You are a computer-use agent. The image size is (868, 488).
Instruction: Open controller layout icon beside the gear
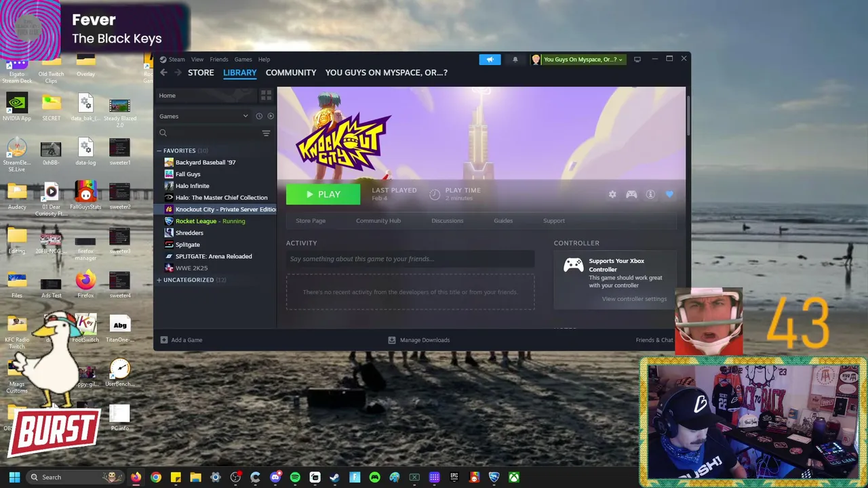[631, 195]
